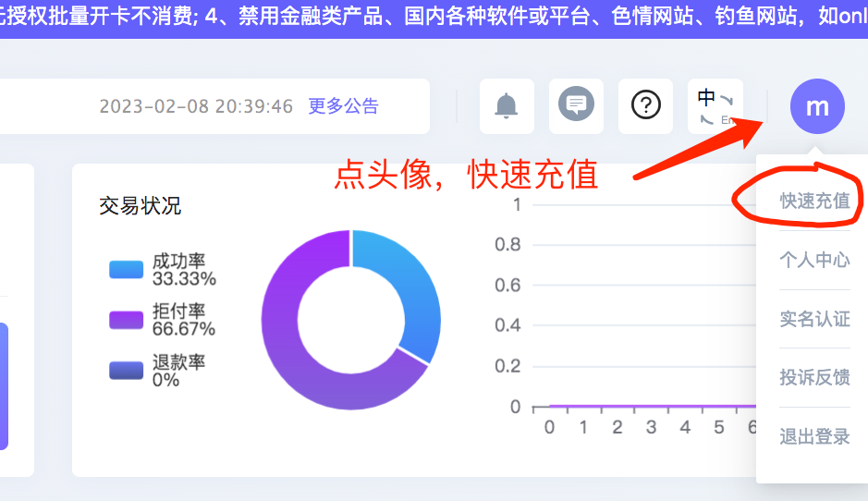The image size is (868, 501).
Task: Click the question mark help icon
Action: click(645, 105)
